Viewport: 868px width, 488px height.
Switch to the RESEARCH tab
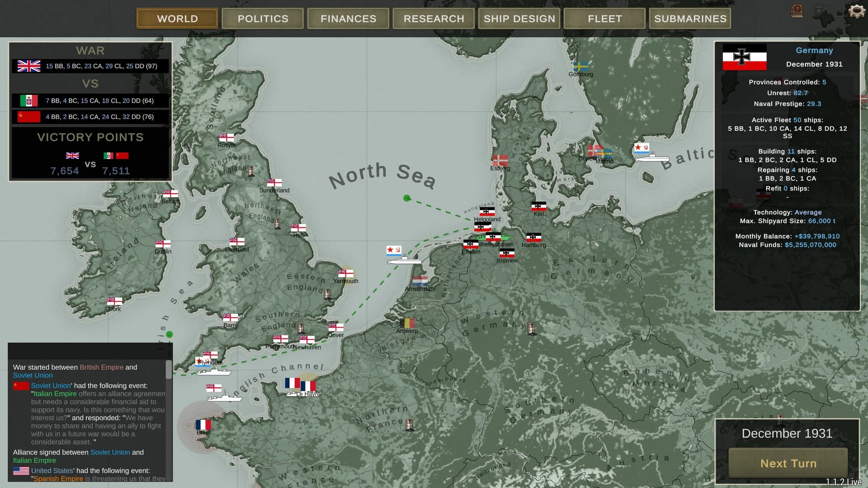(433, 19)
